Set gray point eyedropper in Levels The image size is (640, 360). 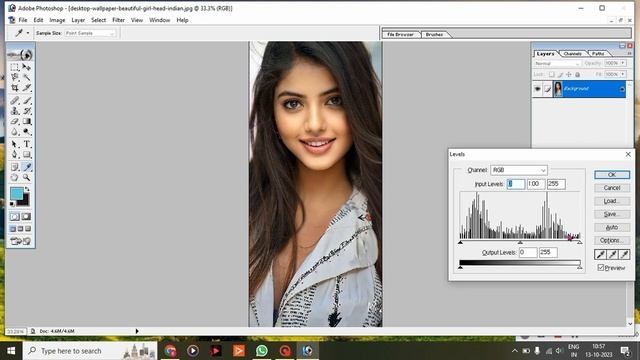click(x=612, y=255)
